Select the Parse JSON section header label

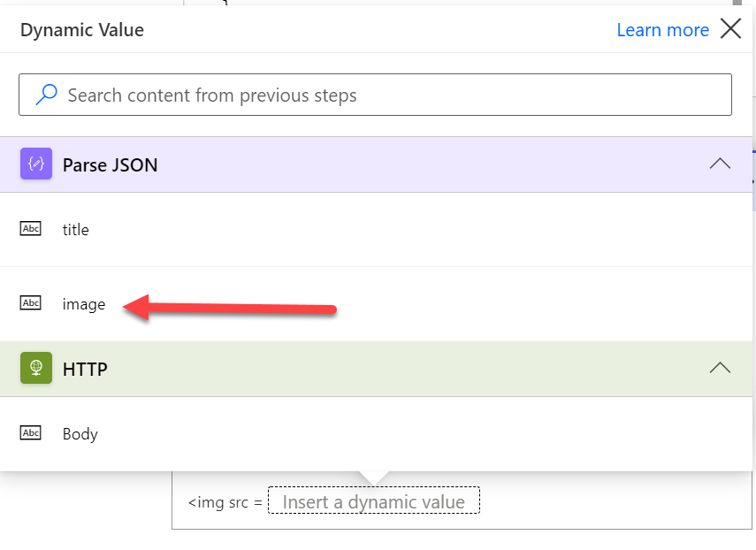[110, 164]
